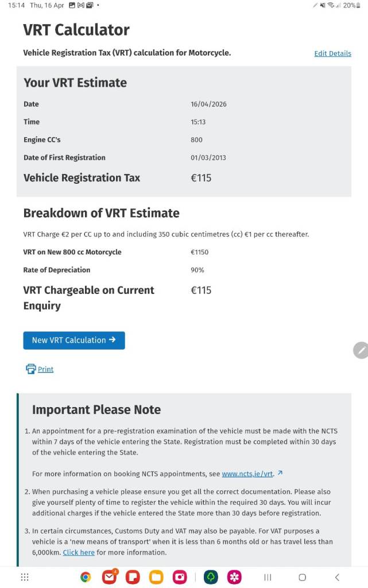Viewport: 368px width, 588px height.
Task: Open the app drawer grid icon
Action: 25,577
